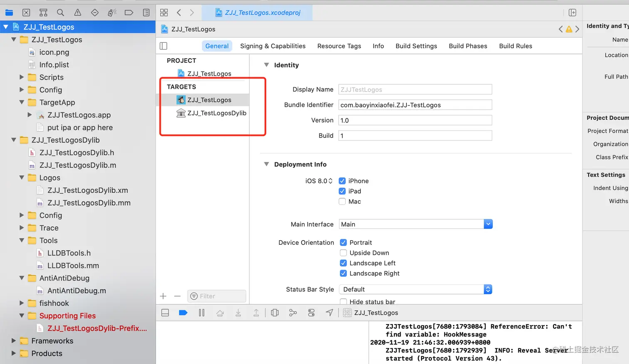Viewport: 629px width, 364px height.
Task: Open the Test navigator diamond icon
Action: (95, 12)
